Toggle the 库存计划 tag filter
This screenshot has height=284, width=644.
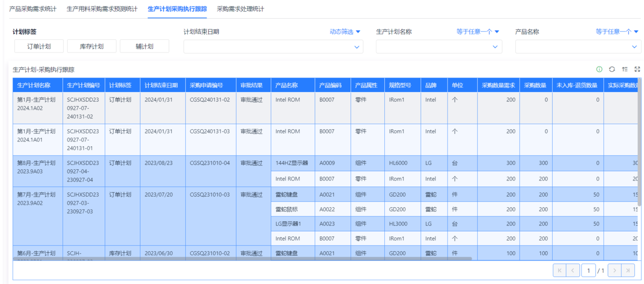coord(92,47)
